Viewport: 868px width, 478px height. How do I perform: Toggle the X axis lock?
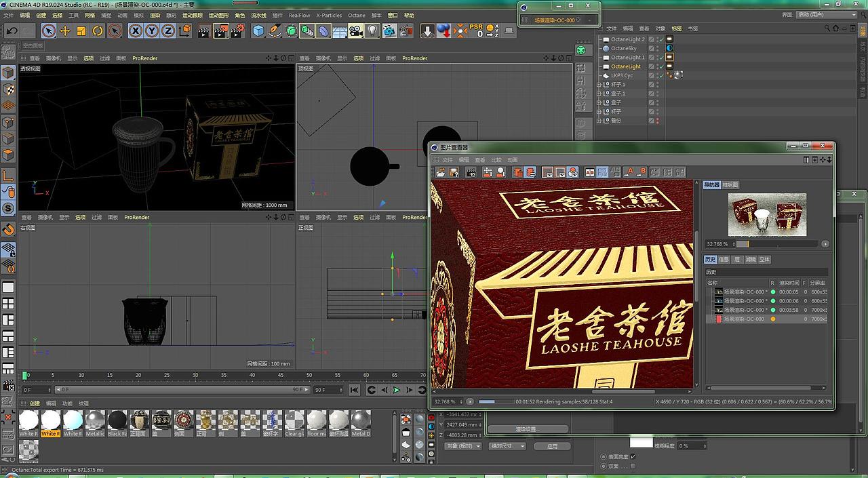pyautogui.click(x=136, y=31)
